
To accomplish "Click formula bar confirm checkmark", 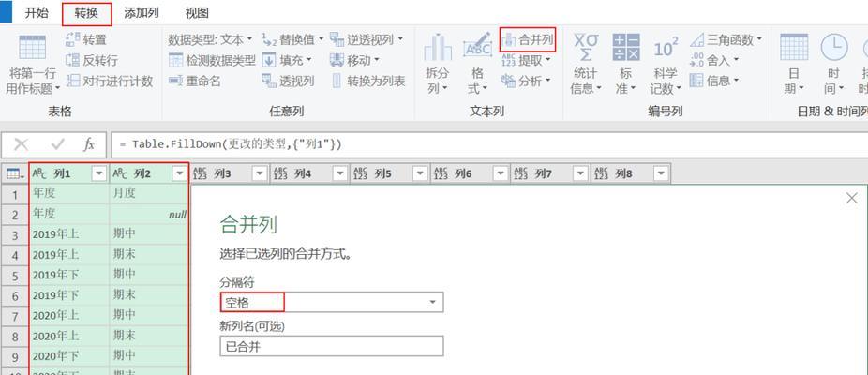I will [x=57, y=144].
